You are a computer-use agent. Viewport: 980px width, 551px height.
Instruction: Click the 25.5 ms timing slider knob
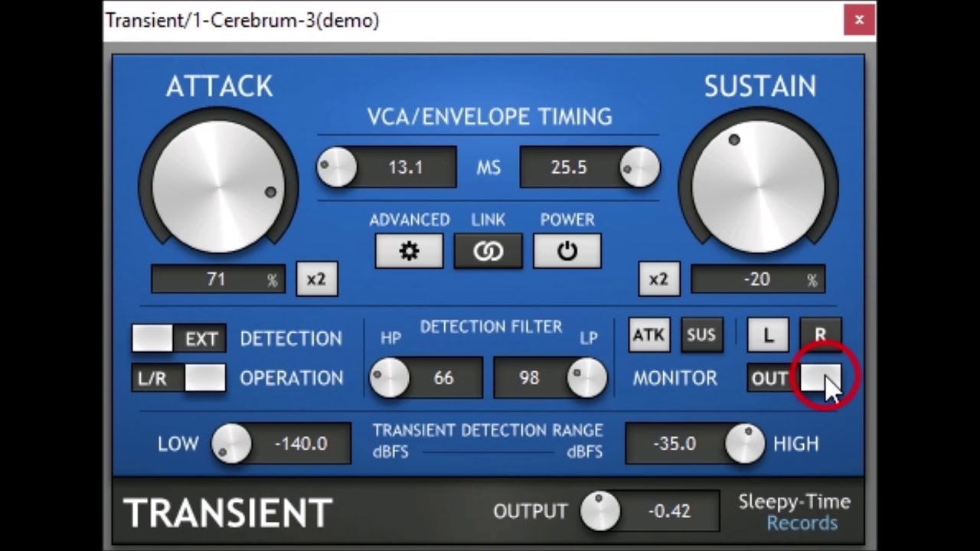point(640,168)
